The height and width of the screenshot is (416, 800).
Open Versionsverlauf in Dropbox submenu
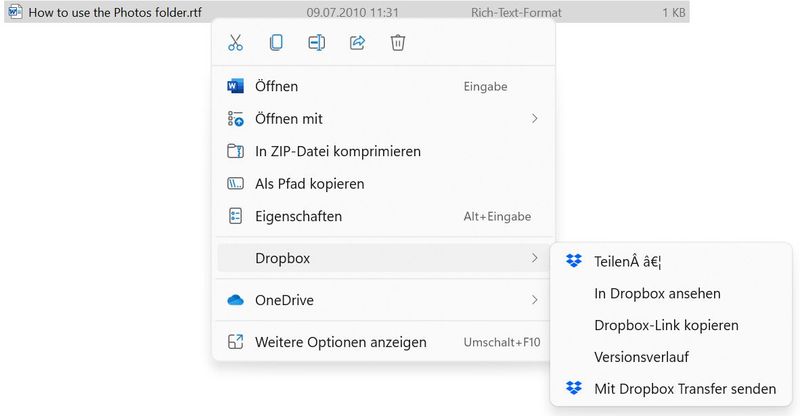coord(641,356)
